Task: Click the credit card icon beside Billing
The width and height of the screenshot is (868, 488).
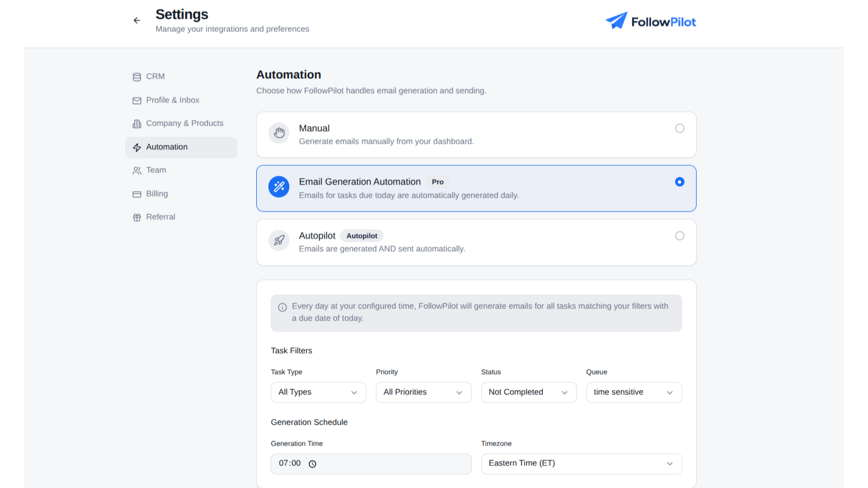Action: click(x=137, y=194)
